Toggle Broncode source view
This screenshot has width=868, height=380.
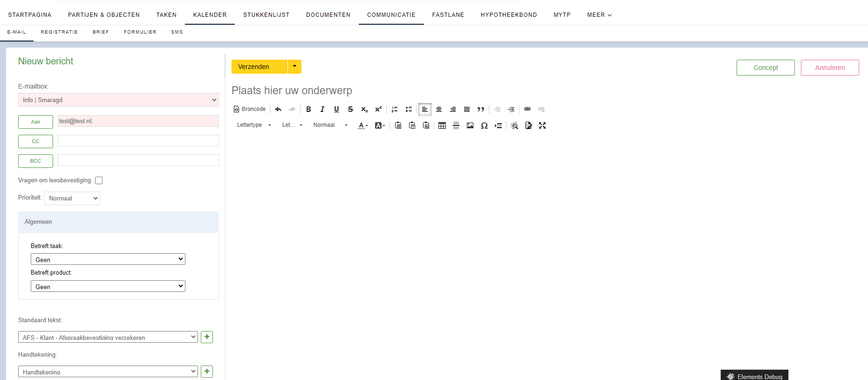tap(250, 109)
